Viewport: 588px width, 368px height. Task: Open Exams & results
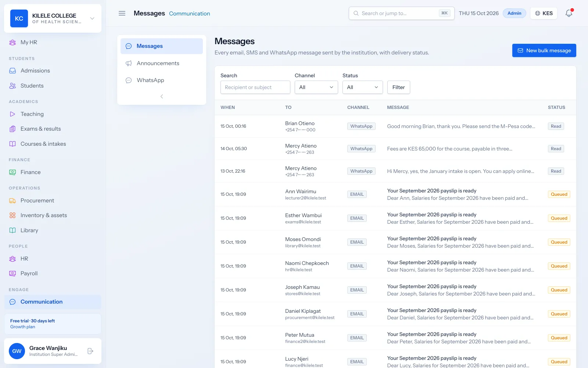(53, 129)
